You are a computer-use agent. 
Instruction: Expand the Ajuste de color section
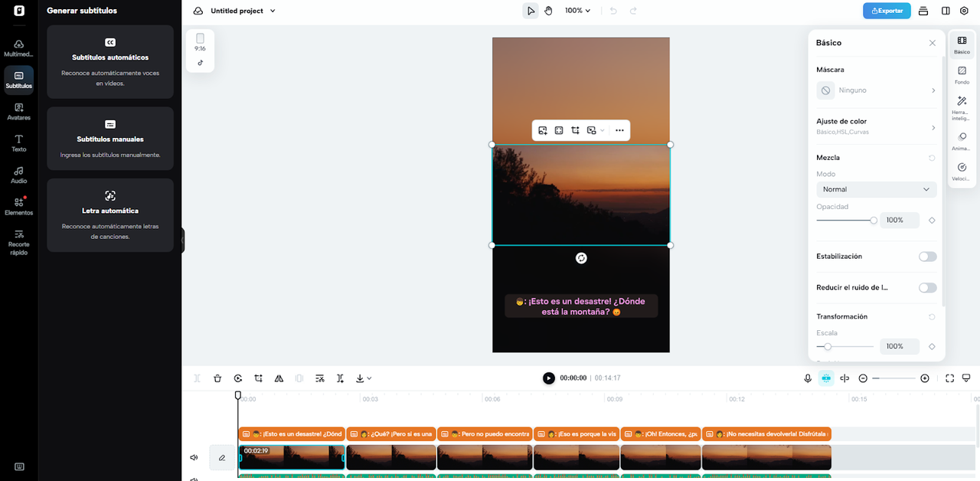(x=876, y=126)
